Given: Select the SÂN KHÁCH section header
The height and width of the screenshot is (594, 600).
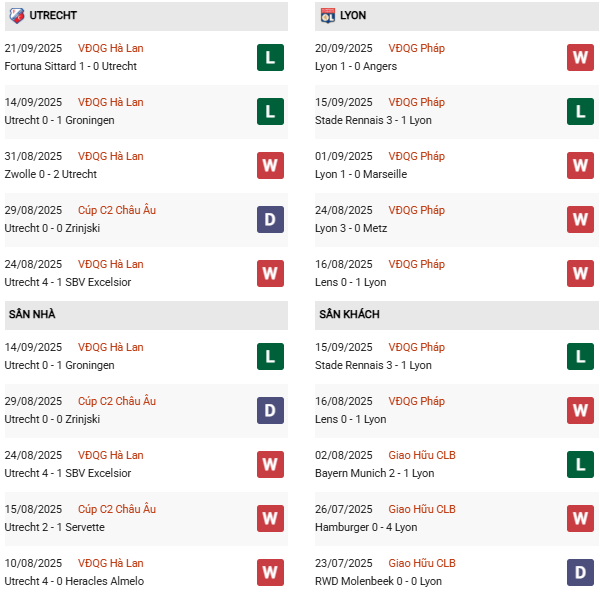Looking at the screenshot, I should pos(349,314).
